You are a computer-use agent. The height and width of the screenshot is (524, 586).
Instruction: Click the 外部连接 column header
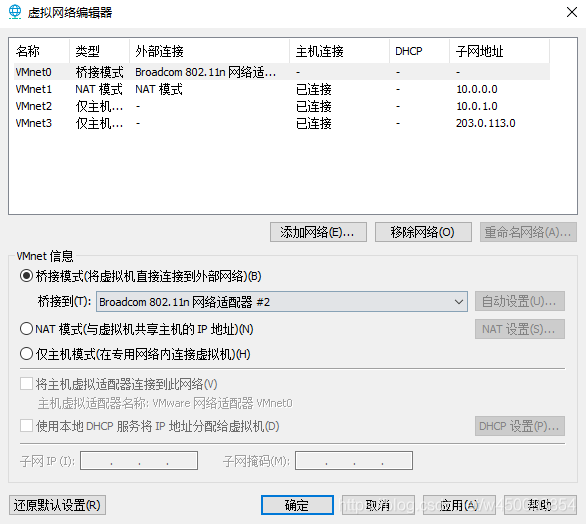(x=210, y=51)
